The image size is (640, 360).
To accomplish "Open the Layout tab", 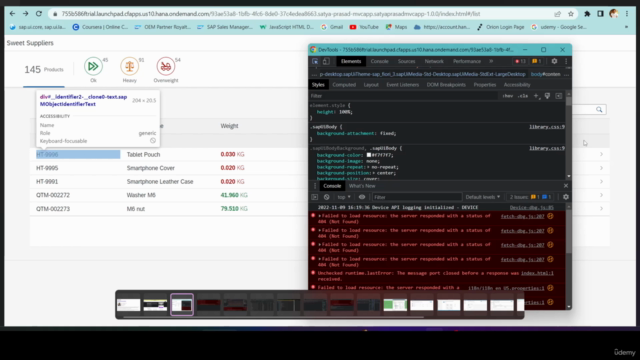I will [x=371, y=85].
